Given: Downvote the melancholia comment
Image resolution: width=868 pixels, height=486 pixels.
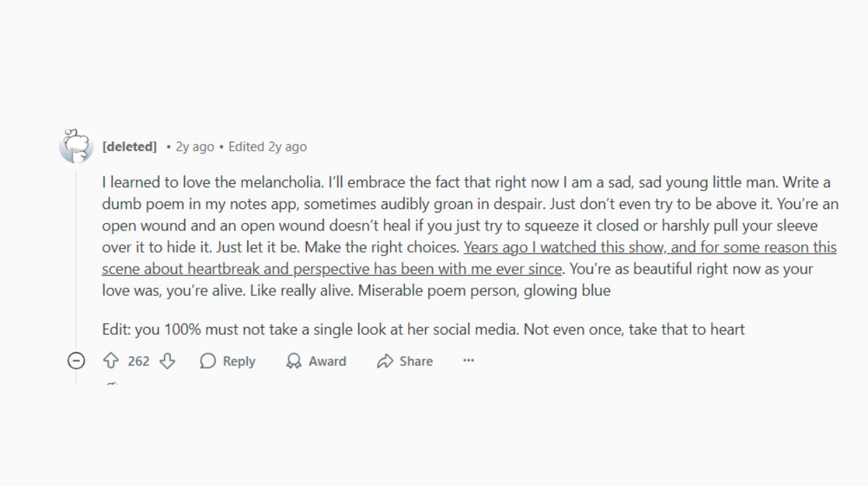Looking at the screenshot, I should point(167,361).
